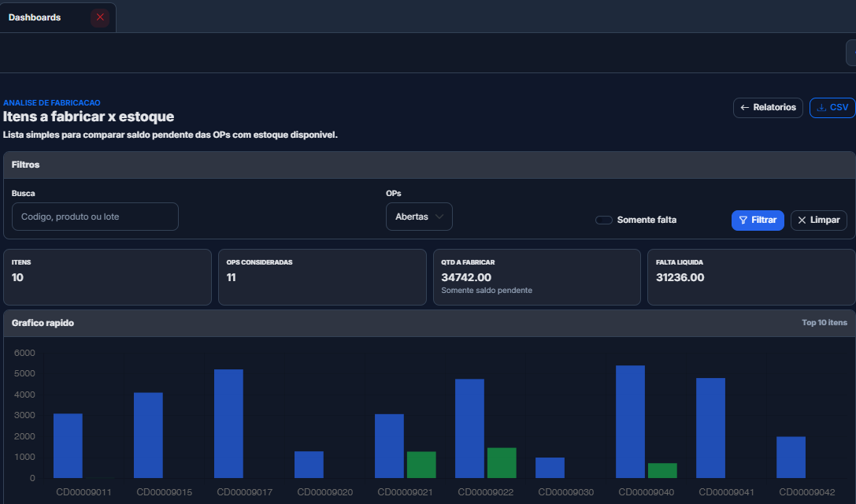Click the blue bar for CD00009021
Screen dimensions: 856x504
coord(389,447)
